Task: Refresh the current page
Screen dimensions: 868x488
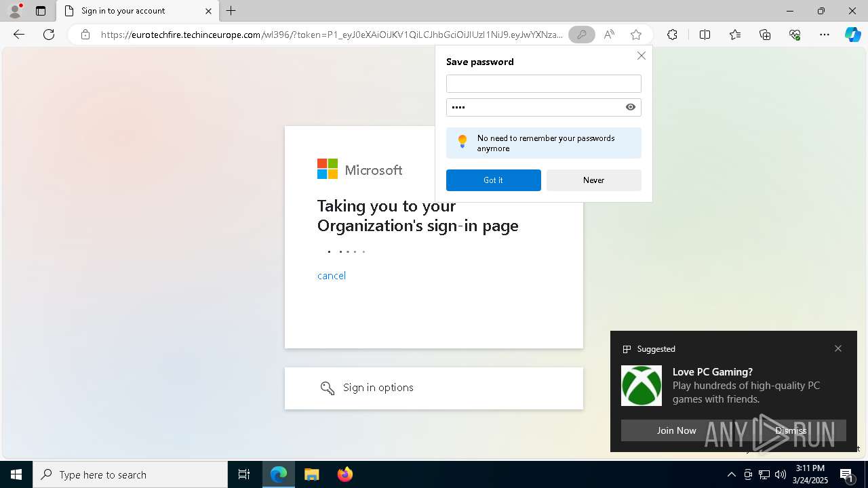Action: [x=49, y=35]
